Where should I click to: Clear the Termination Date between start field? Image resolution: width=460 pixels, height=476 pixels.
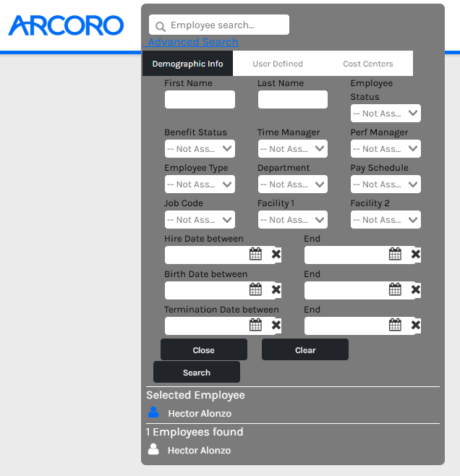click(276, 325)
